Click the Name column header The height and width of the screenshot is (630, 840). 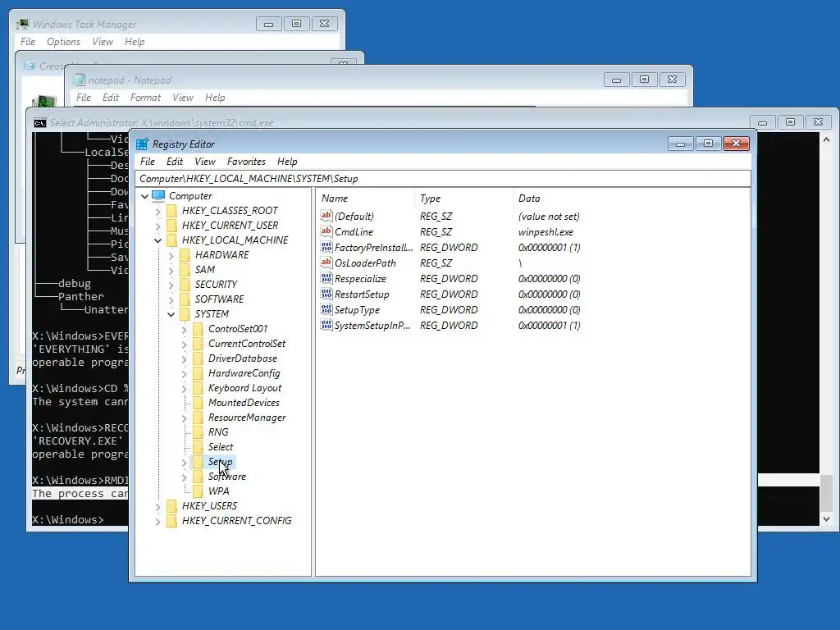tap(365, 199)
